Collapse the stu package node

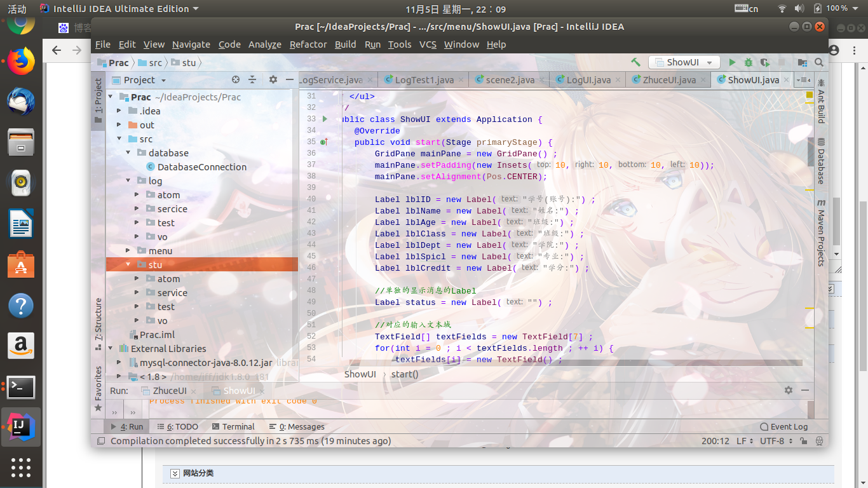pyautogui.click(x=128, y=265)
